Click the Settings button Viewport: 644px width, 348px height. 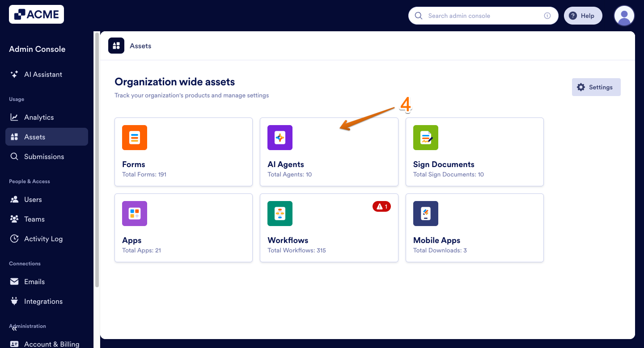(596, 87)
